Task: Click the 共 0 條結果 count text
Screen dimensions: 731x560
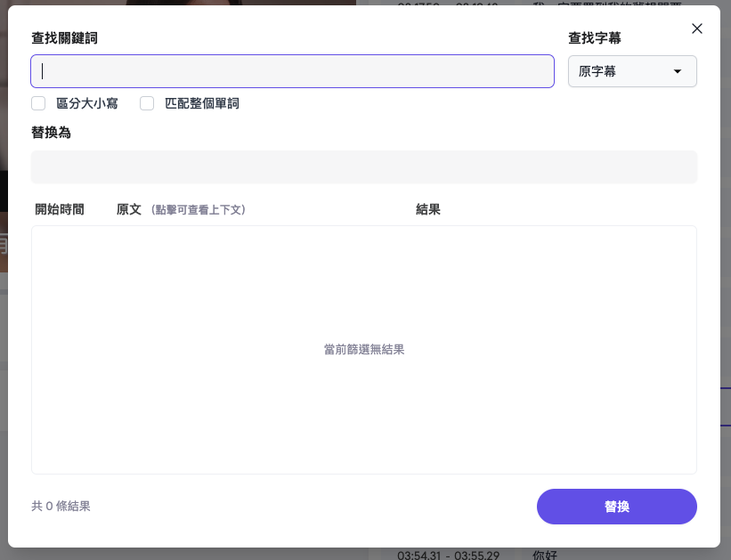Action: pos(61,507)
